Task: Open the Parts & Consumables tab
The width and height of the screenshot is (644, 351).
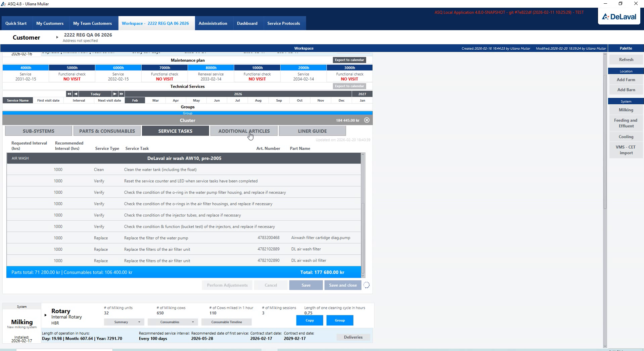Action: point(107,131)
